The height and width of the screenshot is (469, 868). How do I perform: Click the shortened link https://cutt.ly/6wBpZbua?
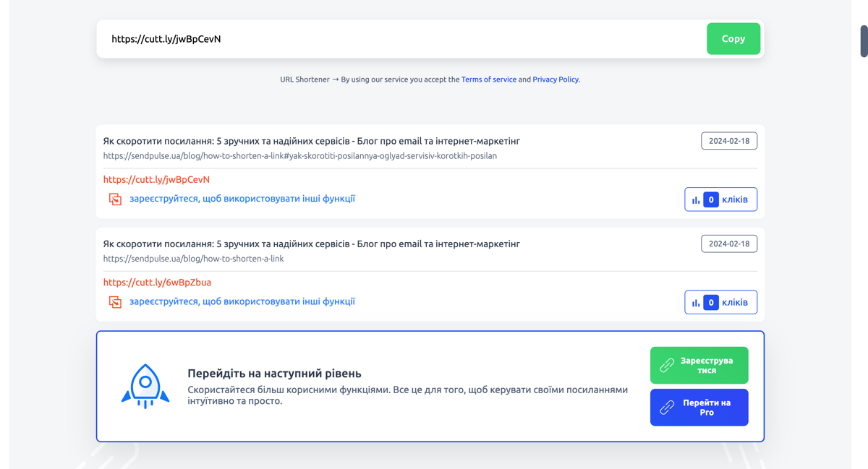157,282
